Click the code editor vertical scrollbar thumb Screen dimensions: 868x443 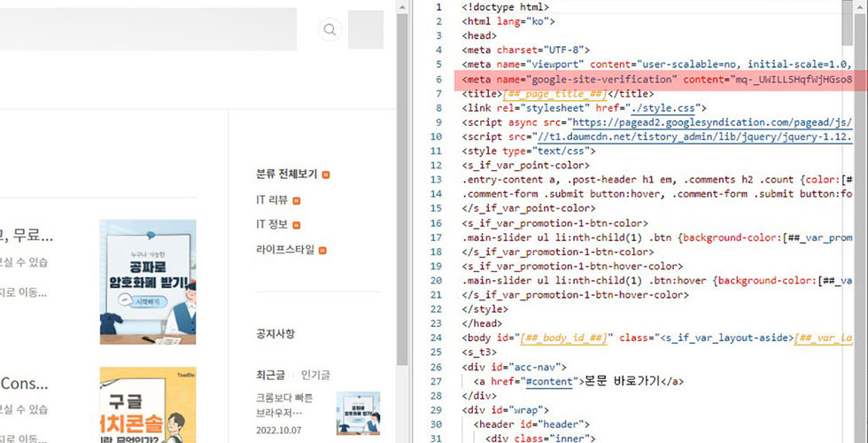pos(848,22)
